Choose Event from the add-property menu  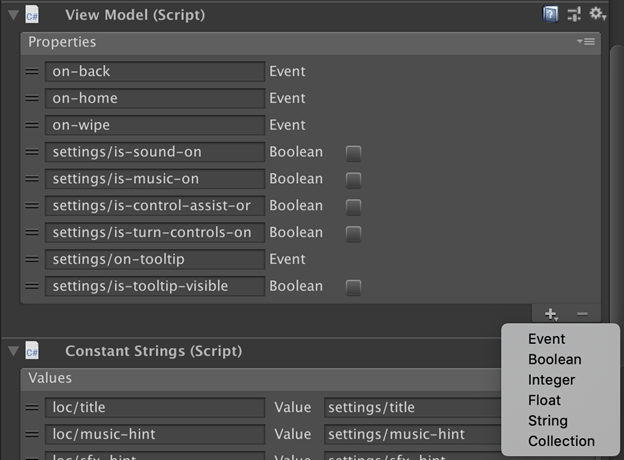pos(547,339)
